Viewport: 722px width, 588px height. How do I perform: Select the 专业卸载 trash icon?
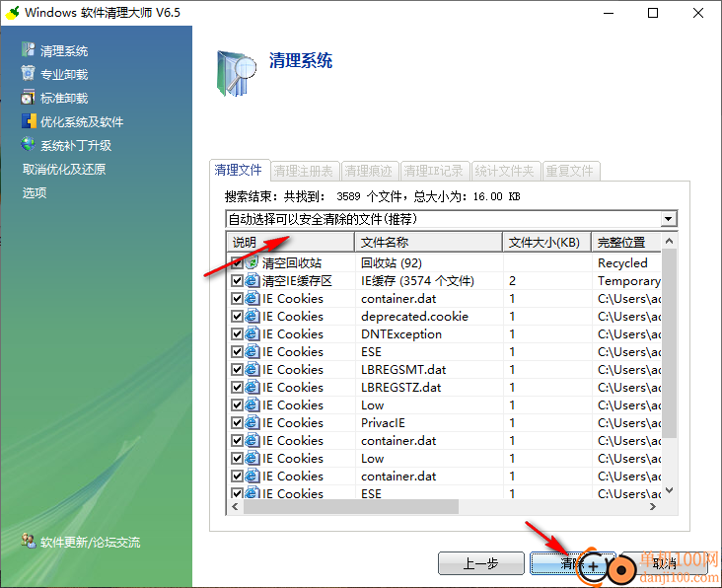tap(28, 73)
